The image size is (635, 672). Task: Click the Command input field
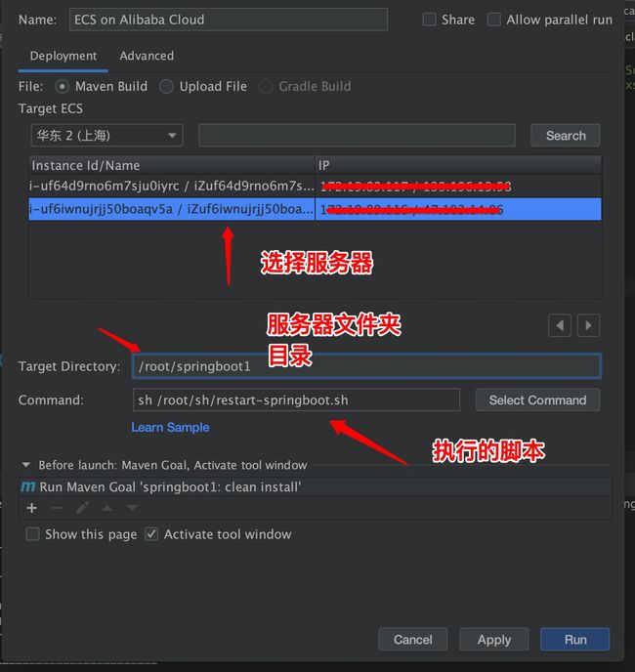pyautogui.click(x=296, y=399)
